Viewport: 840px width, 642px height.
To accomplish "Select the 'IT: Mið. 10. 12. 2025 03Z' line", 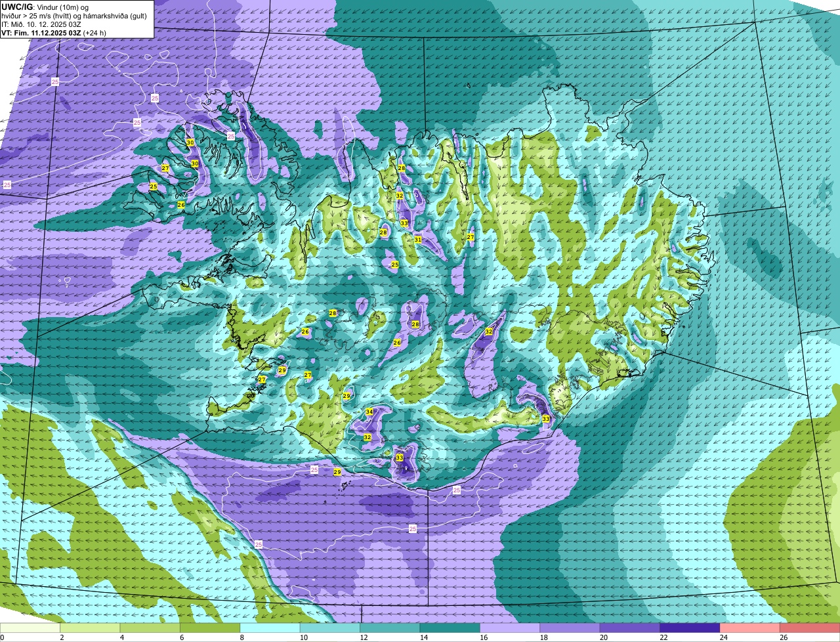I will pyautogui.click(x=41, y=24).
